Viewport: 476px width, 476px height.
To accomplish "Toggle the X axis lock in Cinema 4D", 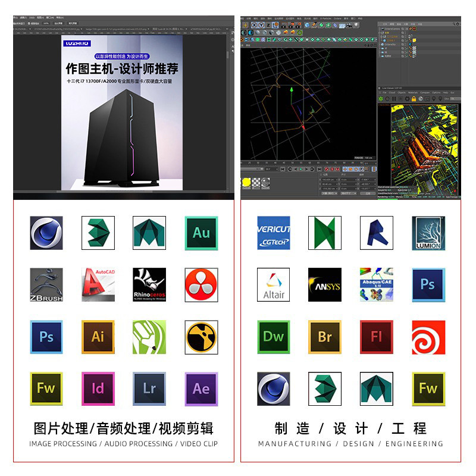I will click(255, 25).
